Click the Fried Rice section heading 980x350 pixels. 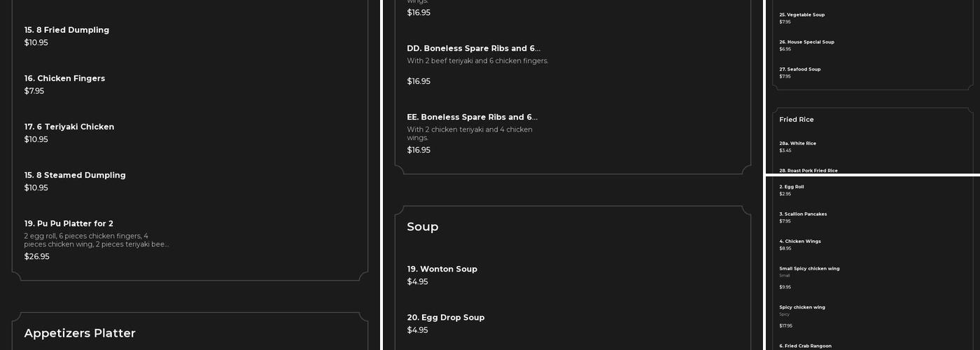tap(797, 120)
